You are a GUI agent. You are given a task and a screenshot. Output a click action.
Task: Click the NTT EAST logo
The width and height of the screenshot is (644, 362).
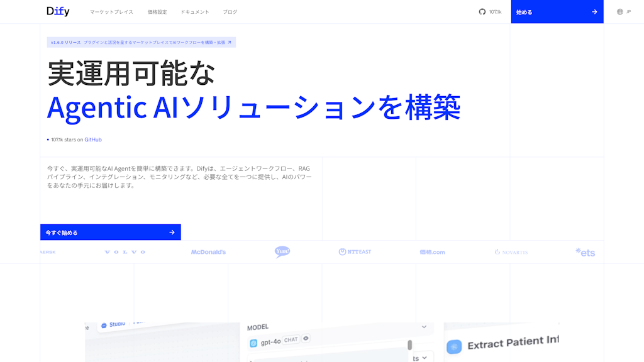355,251
